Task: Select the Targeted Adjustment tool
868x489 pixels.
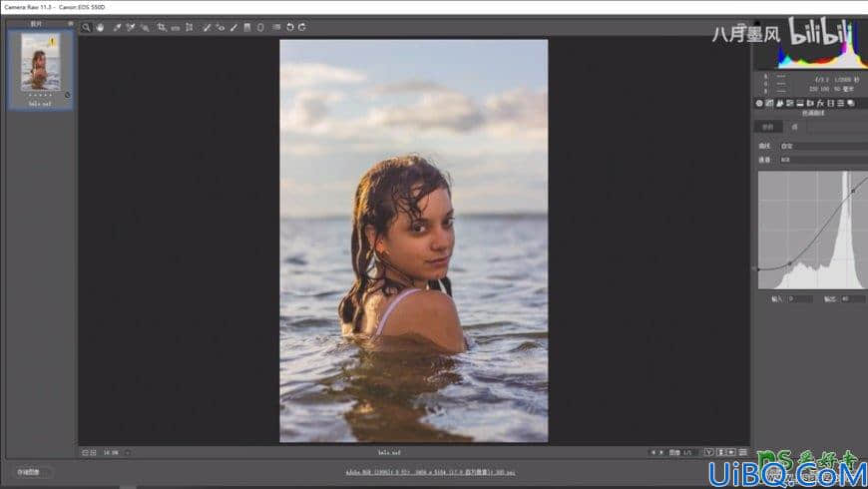Action: (145, 27)
